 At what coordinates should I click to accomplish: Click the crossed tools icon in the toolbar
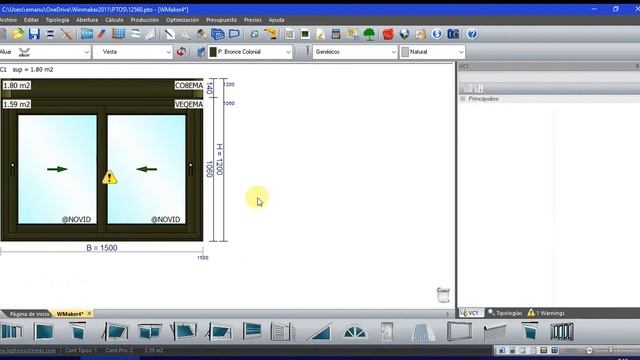tap(66, 34)
